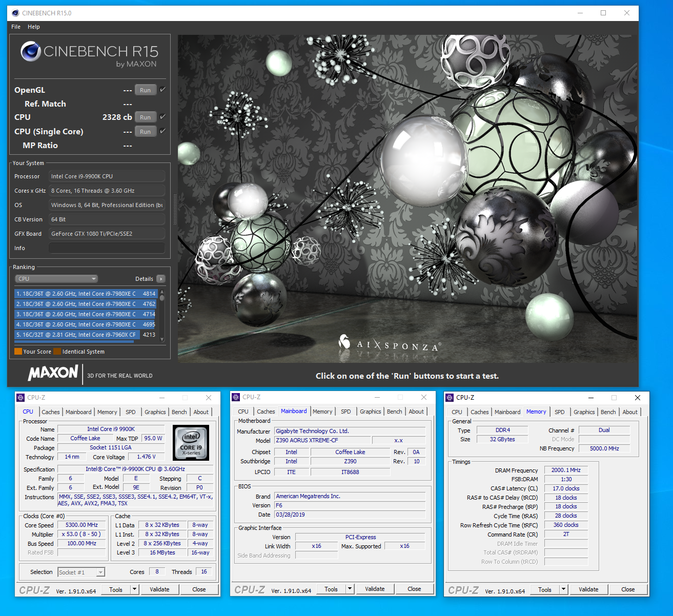Open Graphics tab in right CPU-Z window
The height and width of the screenshot is (616, 673).
(584, 412)
